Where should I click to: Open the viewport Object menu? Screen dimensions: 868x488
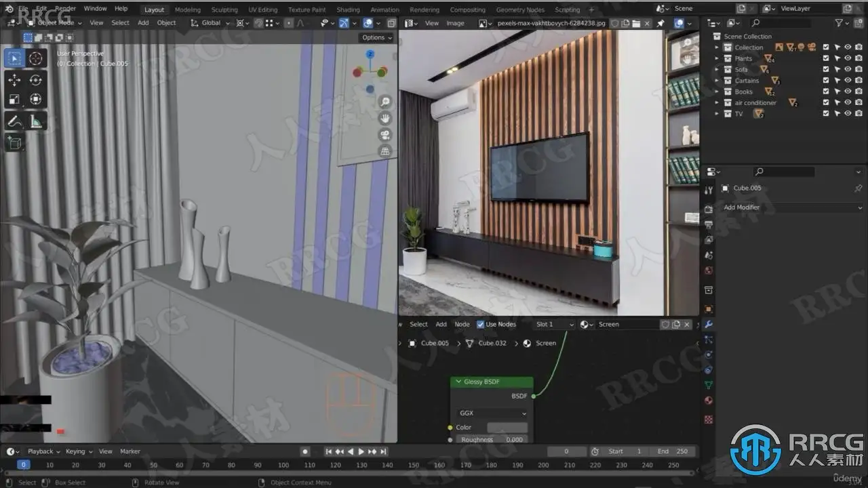(167, 23)
